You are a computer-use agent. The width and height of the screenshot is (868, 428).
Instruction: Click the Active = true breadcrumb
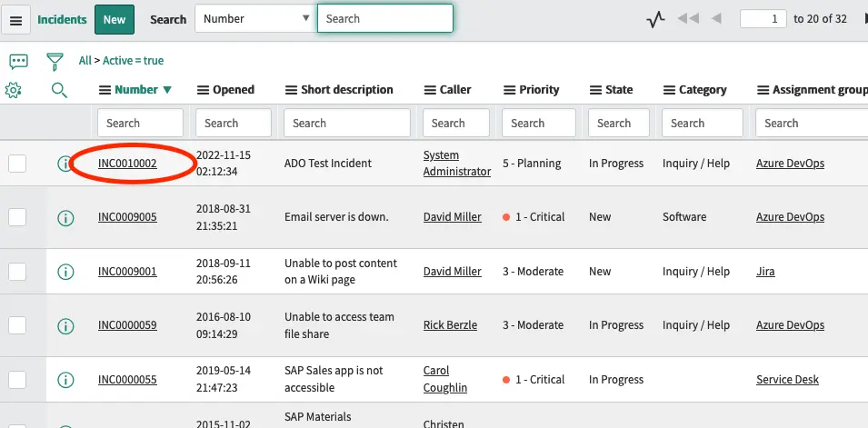click(134, 61)
